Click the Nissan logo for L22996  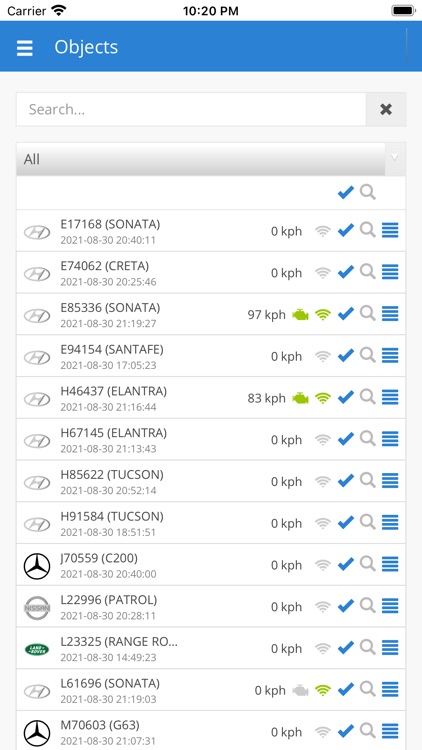click(37, 607)
